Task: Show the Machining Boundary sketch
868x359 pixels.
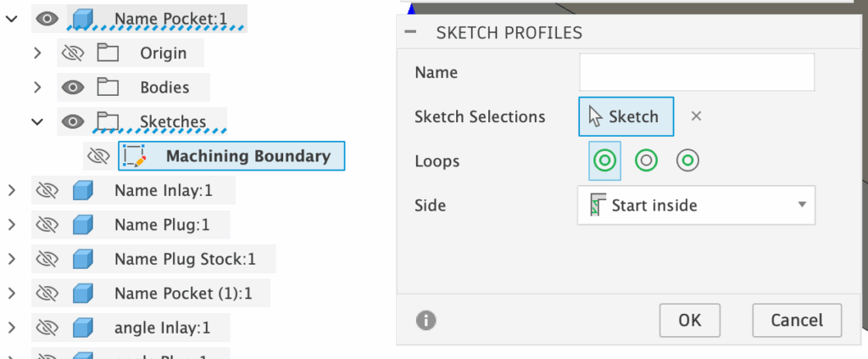Action: click(99, 155)
